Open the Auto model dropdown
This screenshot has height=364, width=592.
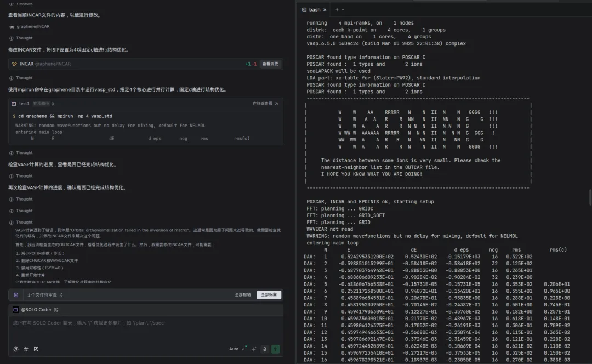click(x=237, y=349)
